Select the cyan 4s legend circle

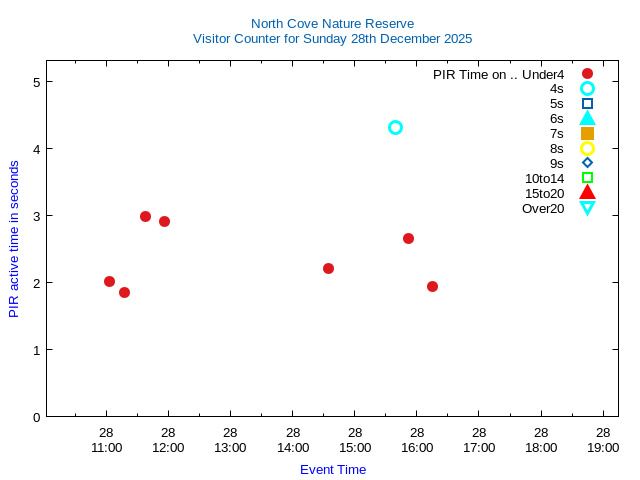587,88
